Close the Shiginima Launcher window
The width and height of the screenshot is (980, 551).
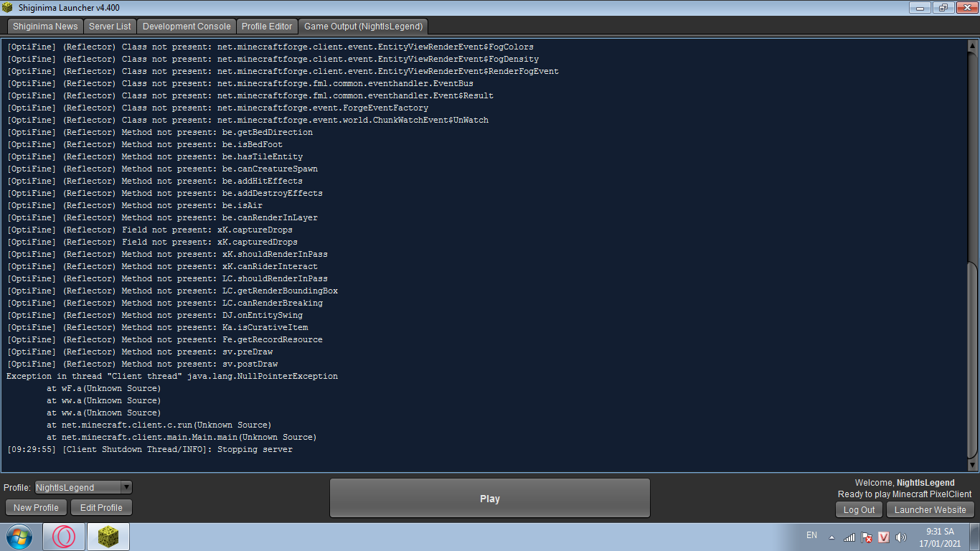pos(966,7)
